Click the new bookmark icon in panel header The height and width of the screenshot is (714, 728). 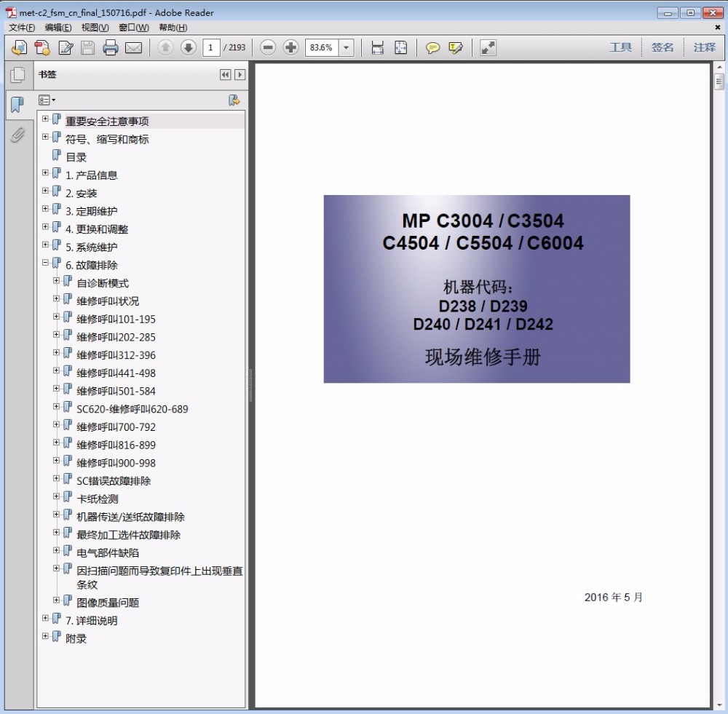pyautogui.click(x=234, y=100)
